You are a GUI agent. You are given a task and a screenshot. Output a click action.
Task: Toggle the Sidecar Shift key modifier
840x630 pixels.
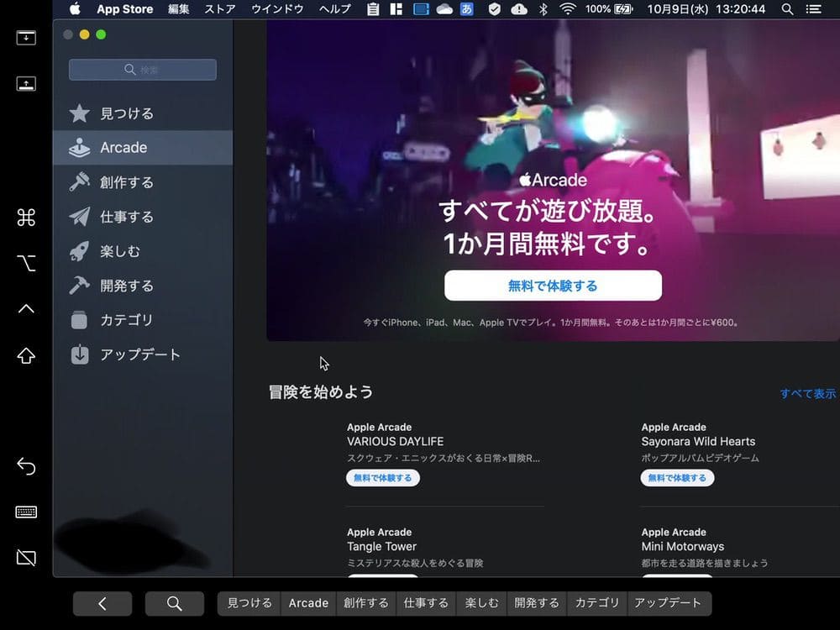click(26, 355)
